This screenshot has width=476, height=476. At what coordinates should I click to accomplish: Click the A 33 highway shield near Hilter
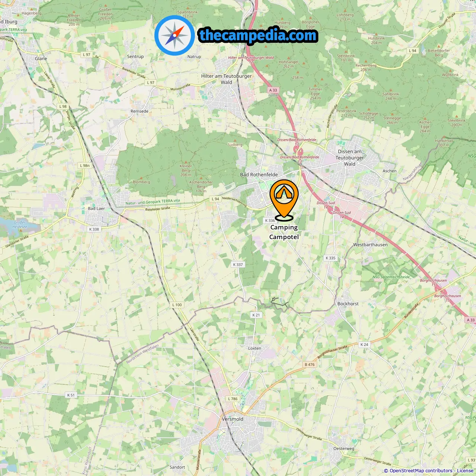click(273, 90)
